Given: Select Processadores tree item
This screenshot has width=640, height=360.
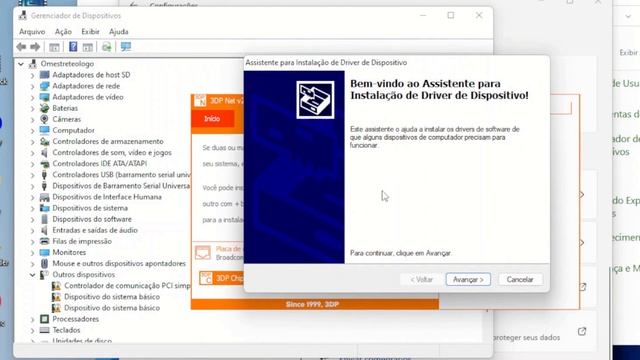Looking at the screenshot, I should [x=76, y=319].
